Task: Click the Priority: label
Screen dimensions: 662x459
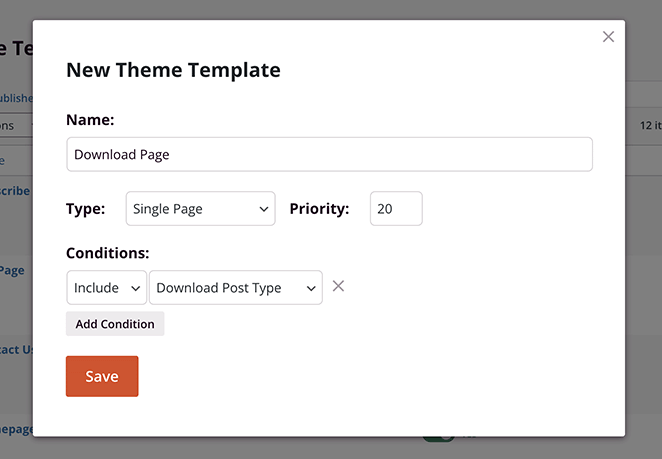Action: 319,209
